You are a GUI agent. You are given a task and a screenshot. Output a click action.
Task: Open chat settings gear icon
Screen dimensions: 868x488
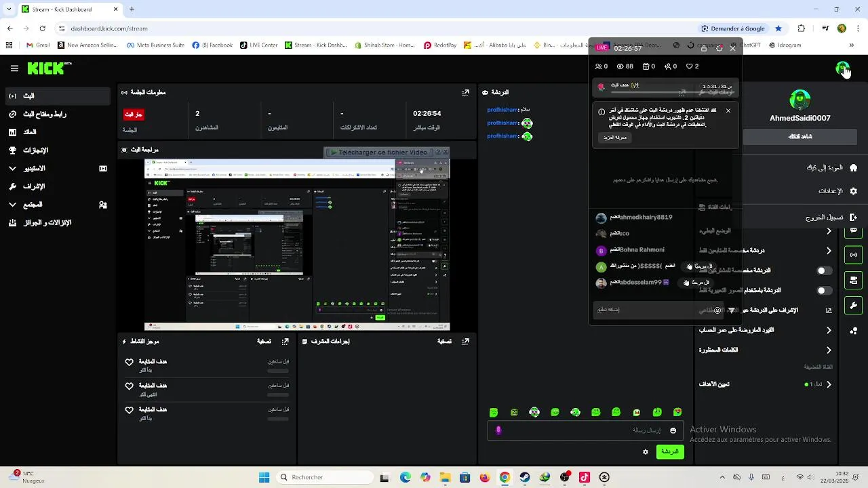[646, 451]
